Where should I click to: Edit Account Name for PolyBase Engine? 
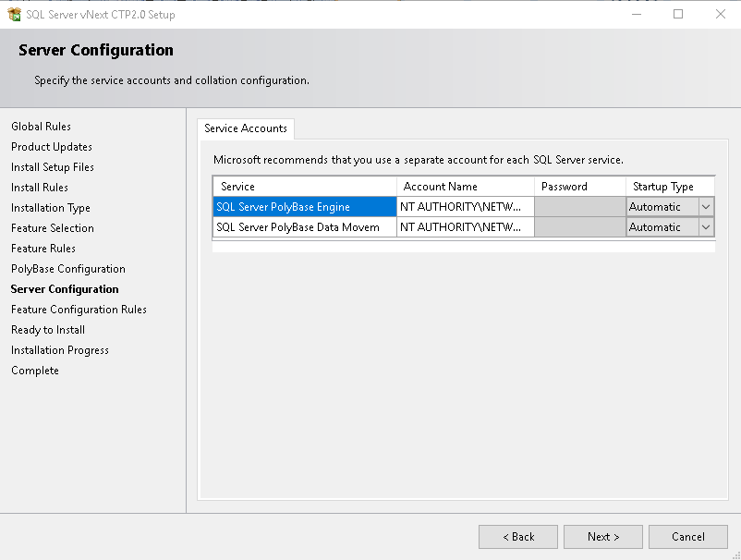point(466,207)
